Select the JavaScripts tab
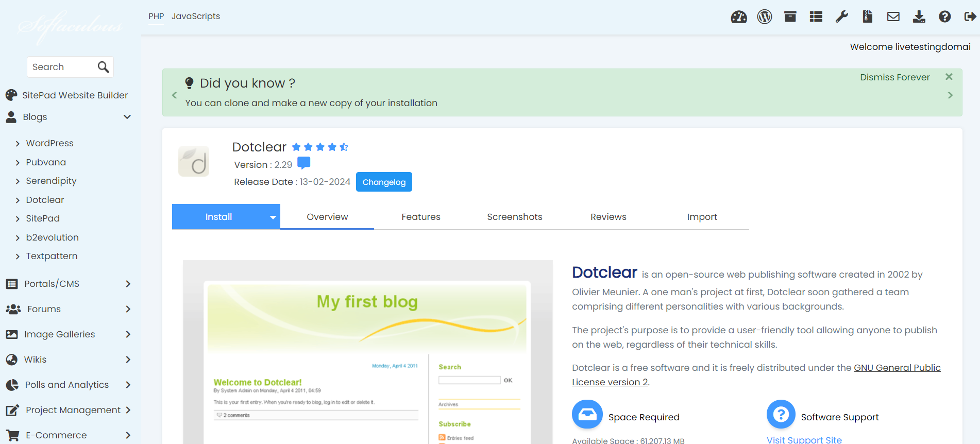Screen dimensions: 980x444 click(x=196, y=16)
